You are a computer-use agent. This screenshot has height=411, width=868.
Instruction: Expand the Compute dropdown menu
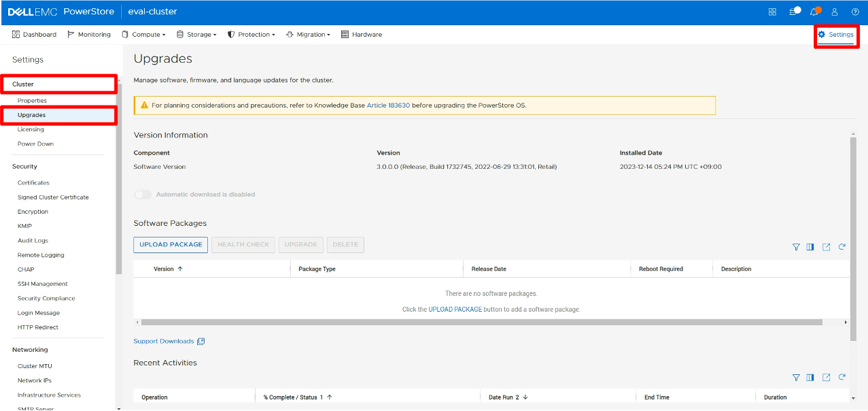pyautogui.click(x=143, y=34)
